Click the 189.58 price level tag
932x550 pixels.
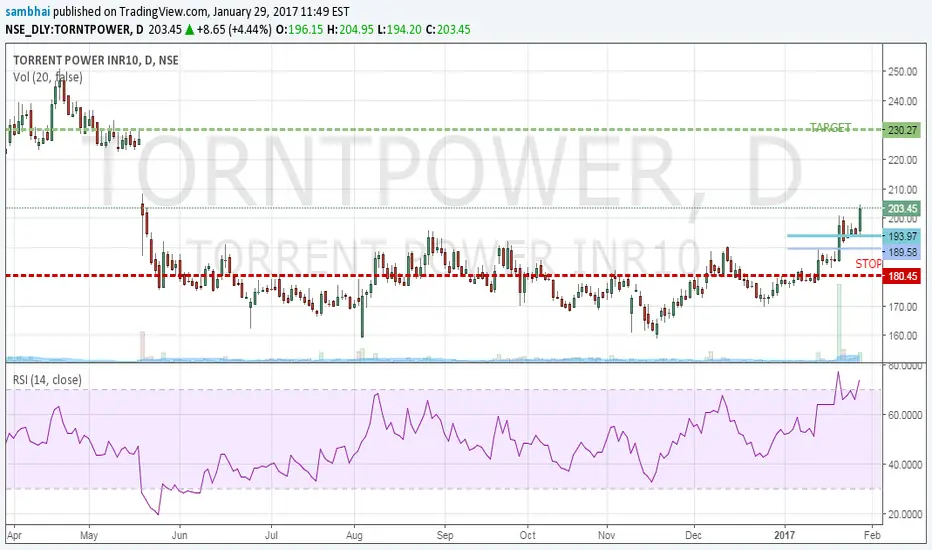pos(902,252)
